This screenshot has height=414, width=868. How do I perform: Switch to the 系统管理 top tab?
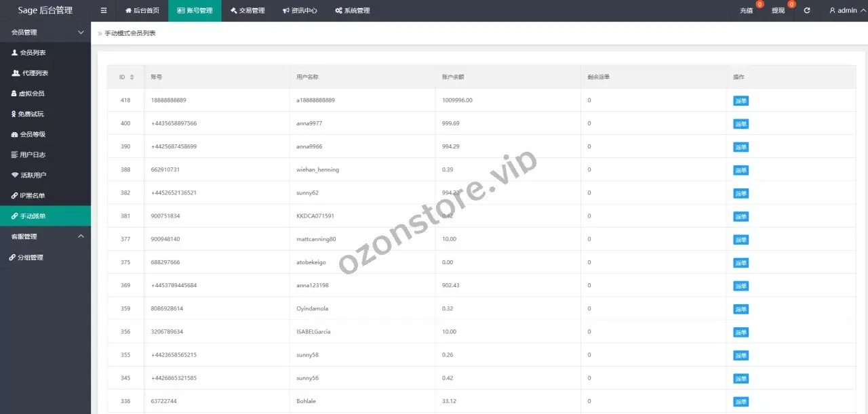352,11
